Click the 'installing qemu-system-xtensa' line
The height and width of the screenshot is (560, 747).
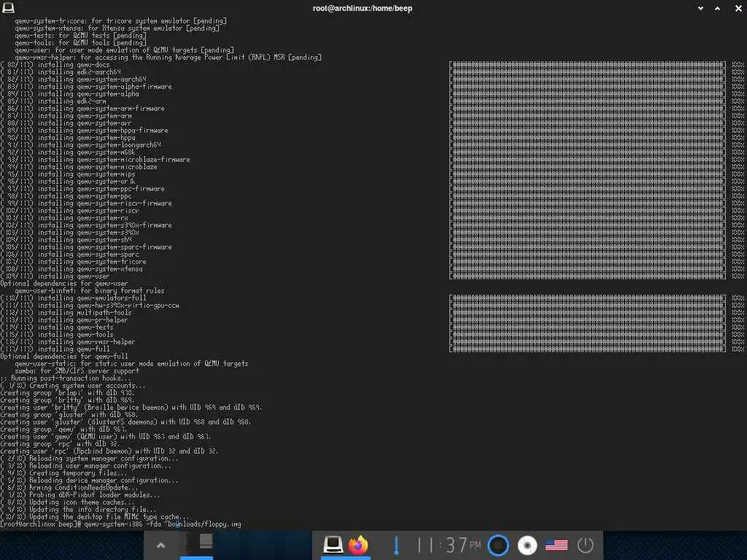tap(71, 269)
